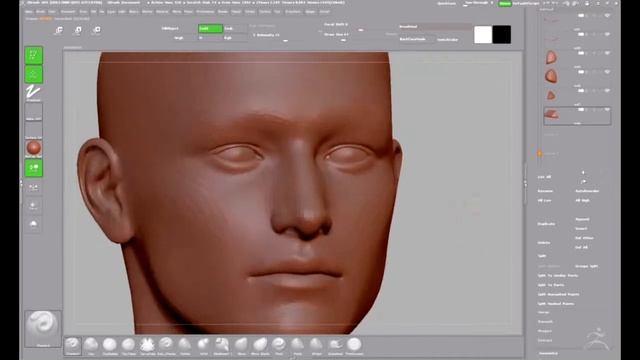Click Split Unmasked Points
Viewport: 640px width, 360px height.
558,294
